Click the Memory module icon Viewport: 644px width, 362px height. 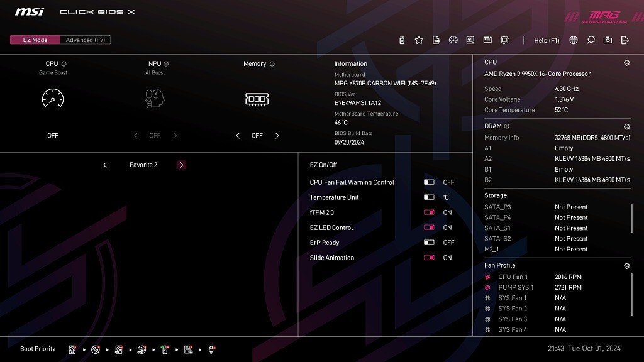tap(257, 99)
